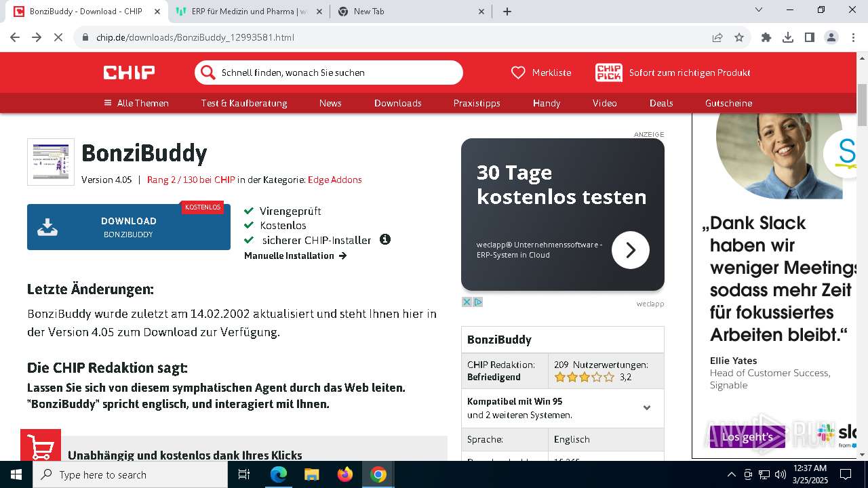Launch Microsoft Edge from the taskbar
The height and width of the screenshot is (488, 868).
coord(279,474)
